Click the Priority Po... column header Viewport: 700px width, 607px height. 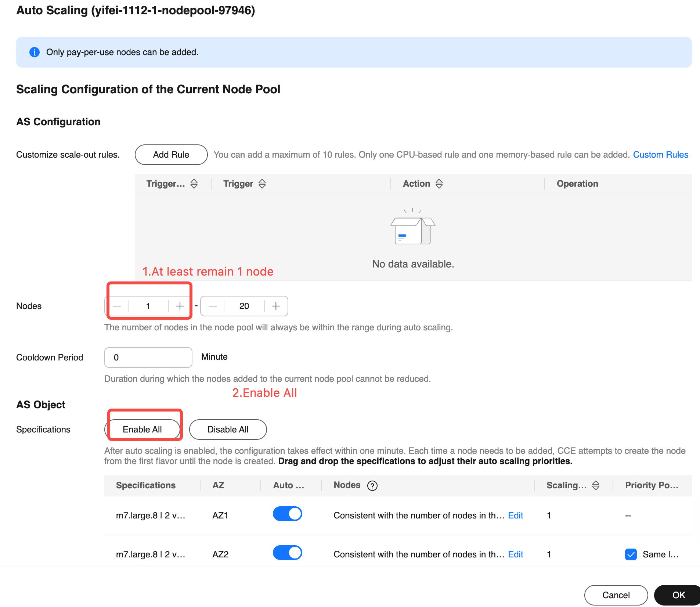point(652,485)
